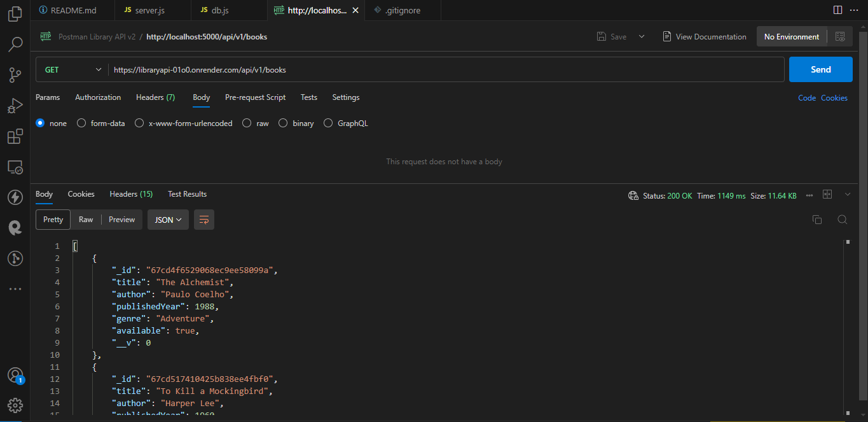Open the response Headers (15) tab
The width and height of the screenshot is (868, 422).
[x=131, y=194]
